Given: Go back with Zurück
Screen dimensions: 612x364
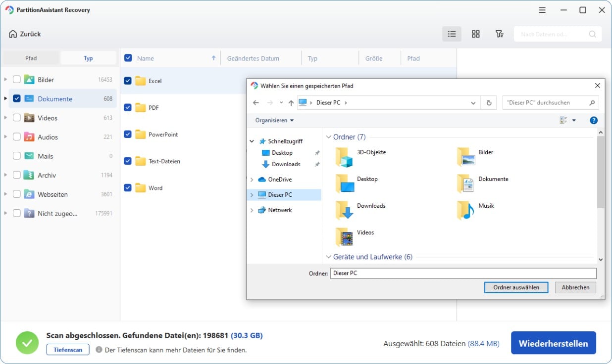Looking at the screenshot, I should [25, 34].
